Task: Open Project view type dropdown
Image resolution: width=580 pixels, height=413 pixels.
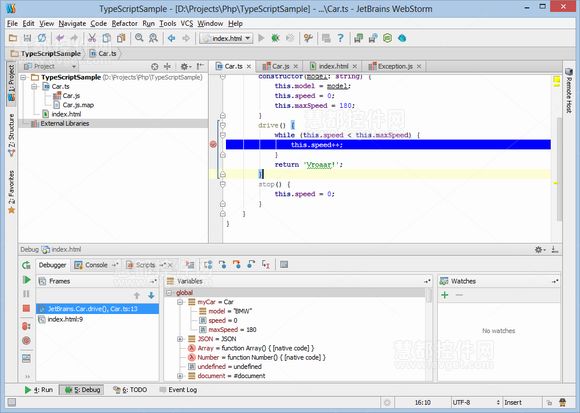Action: point(50,67)
